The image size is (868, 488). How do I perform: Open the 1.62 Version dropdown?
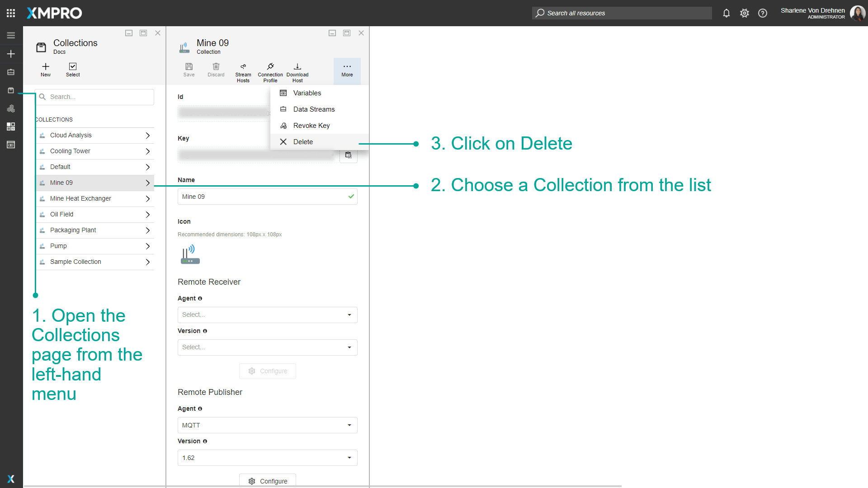267,458
